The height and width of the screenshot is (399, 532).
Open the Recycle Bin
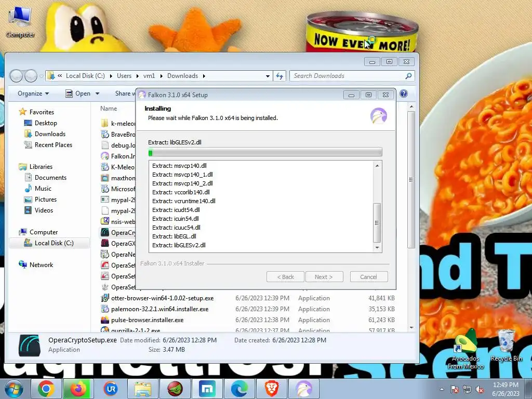506,345
